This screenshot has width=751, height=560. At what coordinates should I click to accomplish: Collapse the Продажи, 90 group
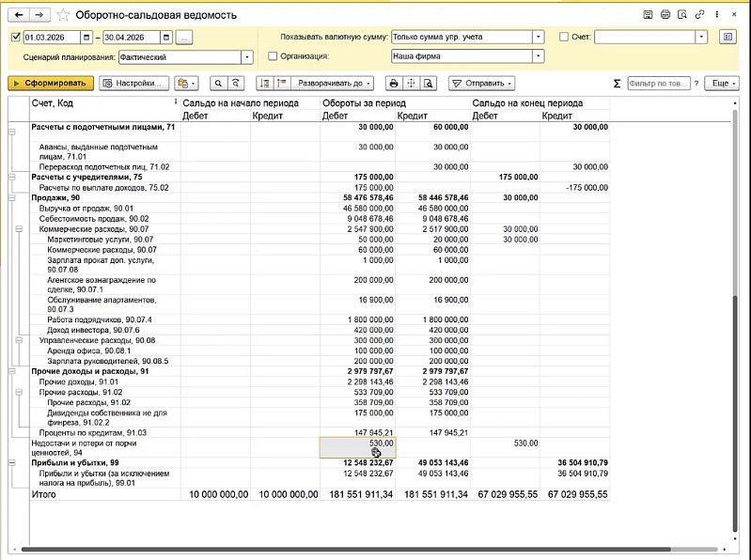tap(12, 197)
